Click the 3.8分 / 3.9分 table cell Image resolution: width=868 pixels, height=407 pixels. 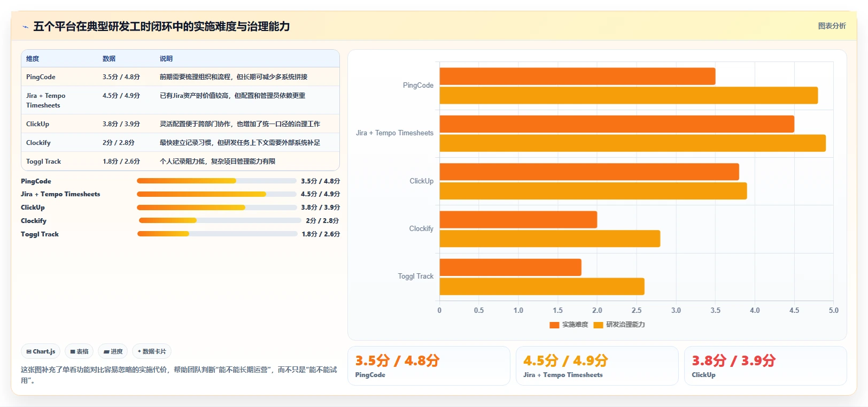pyautogui.click(x=121, y=124)
